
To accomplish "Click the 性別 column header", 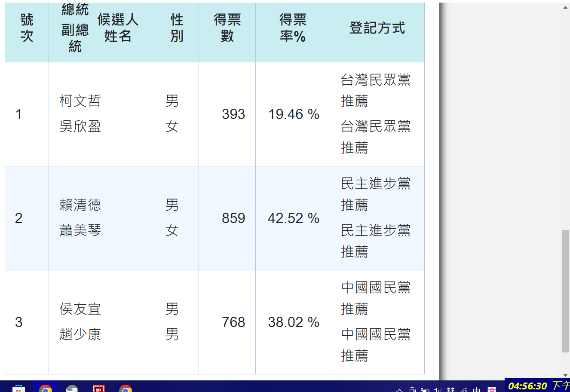I will pyautogui.click(x=177, y=28).
